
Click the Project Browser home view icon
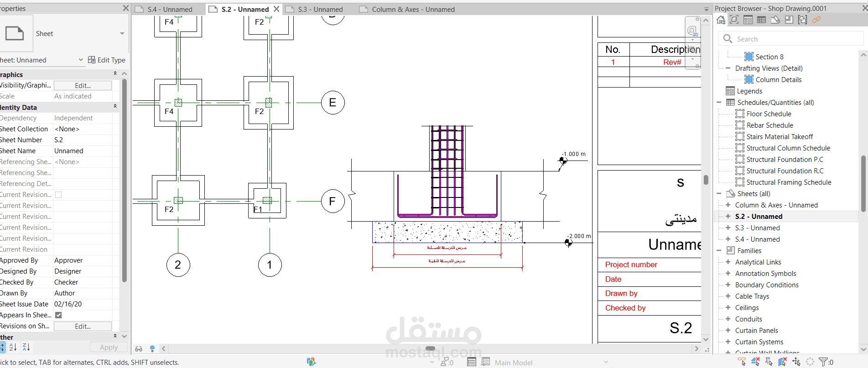pyautogui.click(x=721, y=20)
